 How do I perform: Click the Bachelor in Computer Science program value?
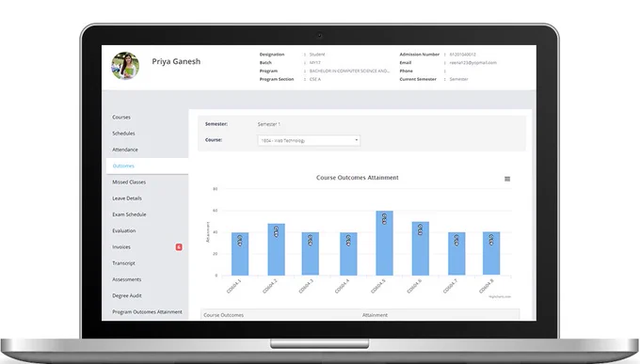coord(349,71)
